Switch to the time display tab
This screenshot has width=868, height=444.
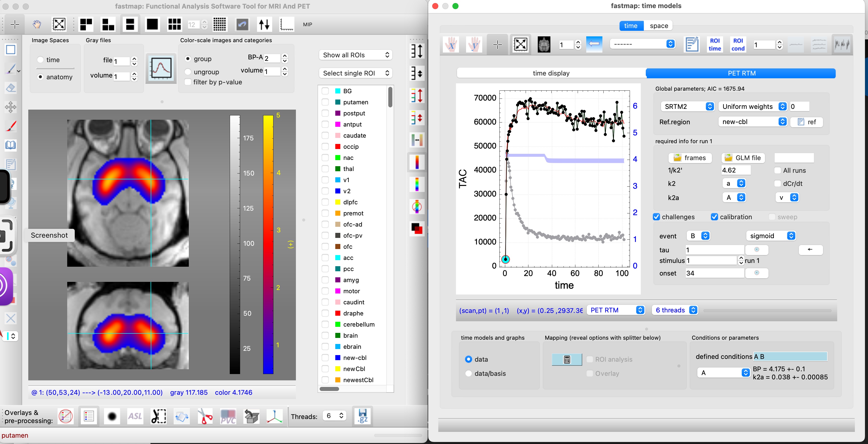(551, 73)
